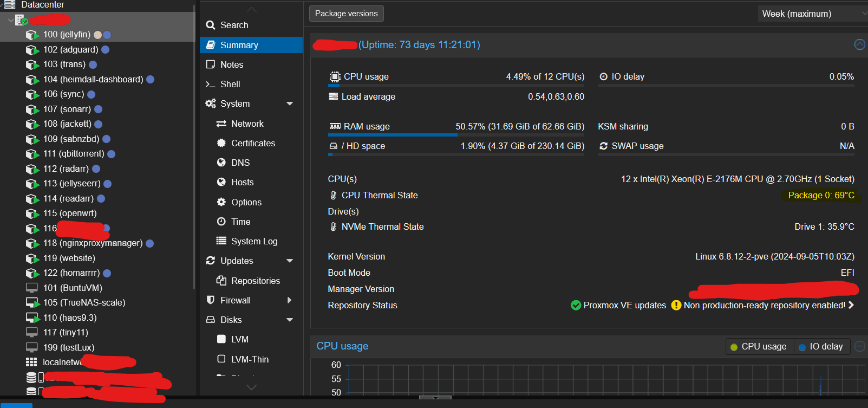Viewport: 868px width, 408px height.
Task: Open repository status details arrow
Action: point(851,305)
